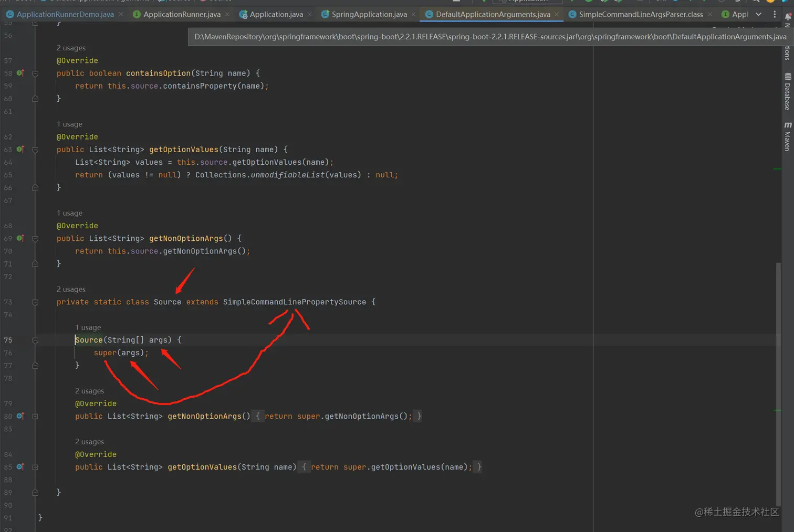Select the DefaultApplicationArguments.java tab

pyautogui.click(x=493, y=14)
